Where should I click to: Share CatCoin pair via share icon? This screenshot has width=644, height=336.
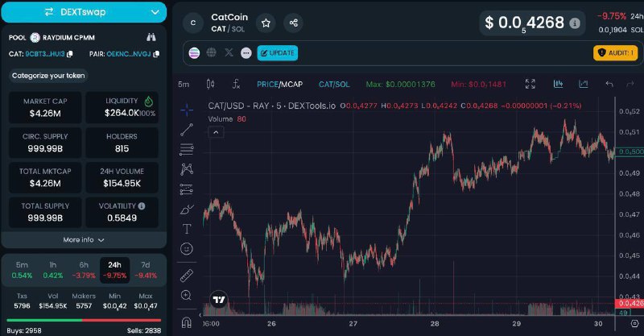coord(293,23)
